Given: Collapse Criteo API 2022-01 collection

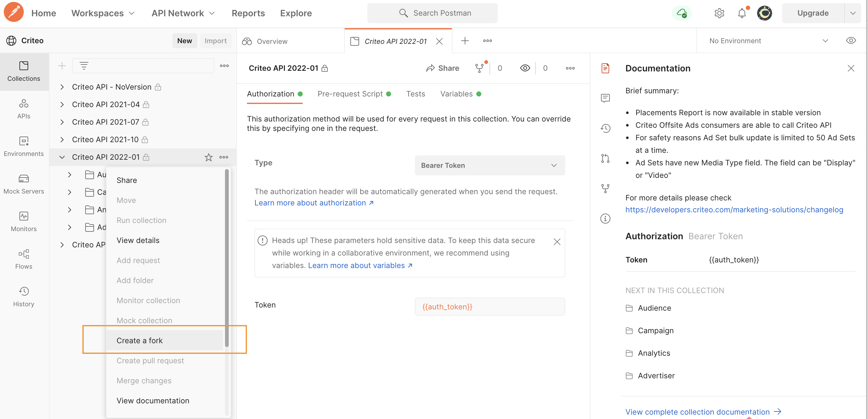Looking at the screenshot, I should click(62, 157).
